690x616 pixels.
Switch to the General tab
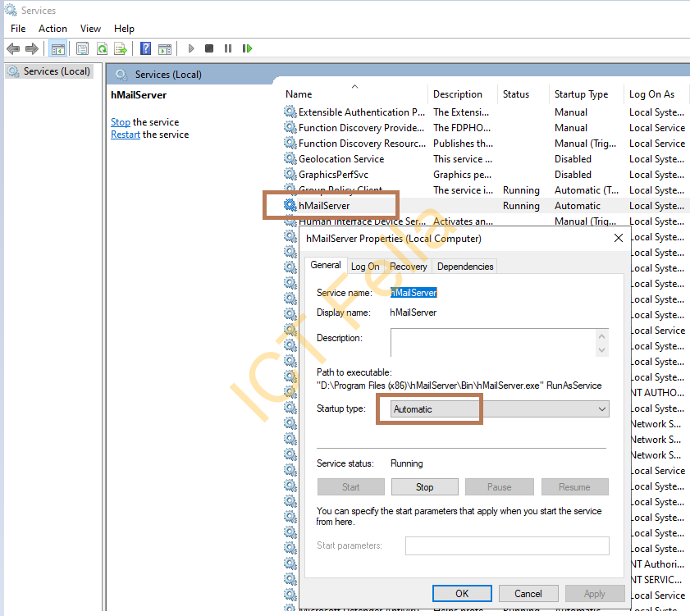point(326,265)
